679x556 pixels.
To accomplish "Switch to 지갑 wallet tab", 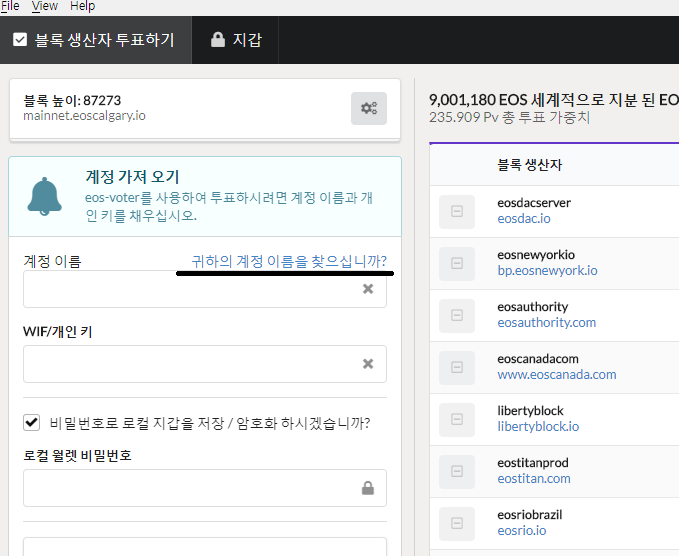I will (235, 40).
